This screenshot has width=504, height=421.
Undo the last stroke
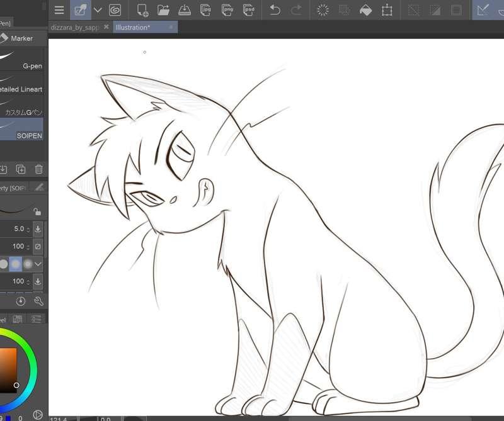pyautogui.click(x=275, y=10)
